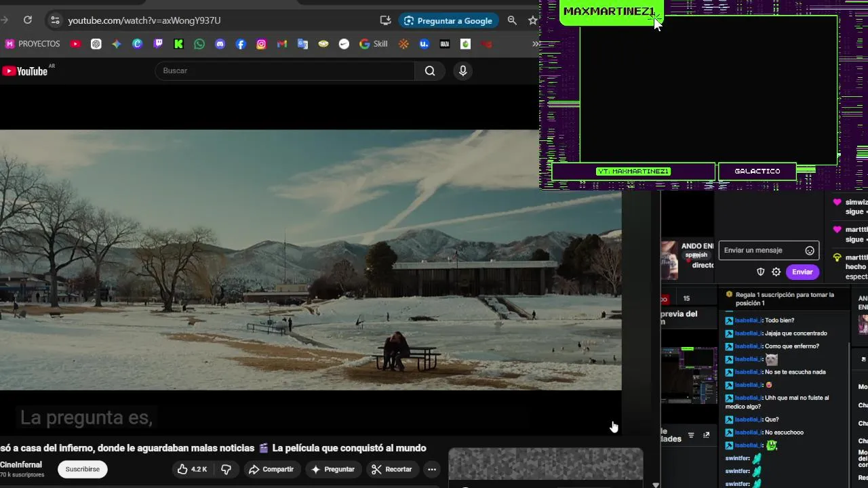Click the video player showing snowy park
The image size is (868, 488).
click(311, 260)
